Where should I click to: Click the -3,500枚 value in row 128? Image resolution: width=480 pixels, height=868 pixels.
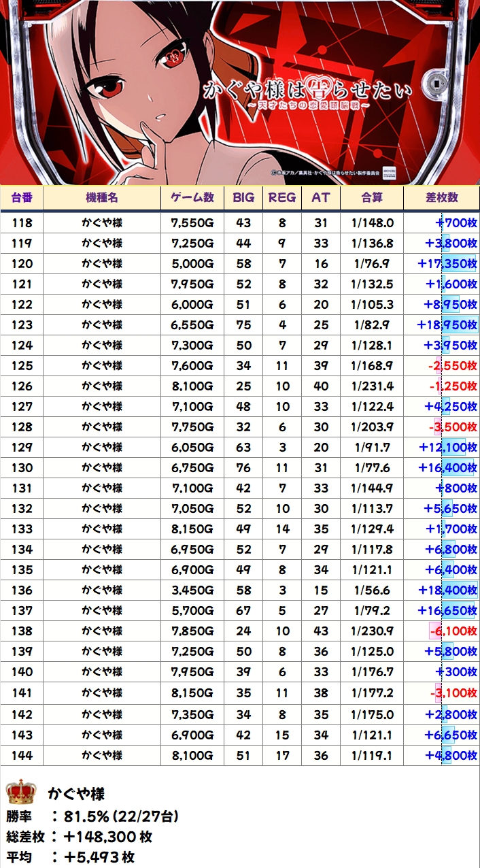[453, 427]
